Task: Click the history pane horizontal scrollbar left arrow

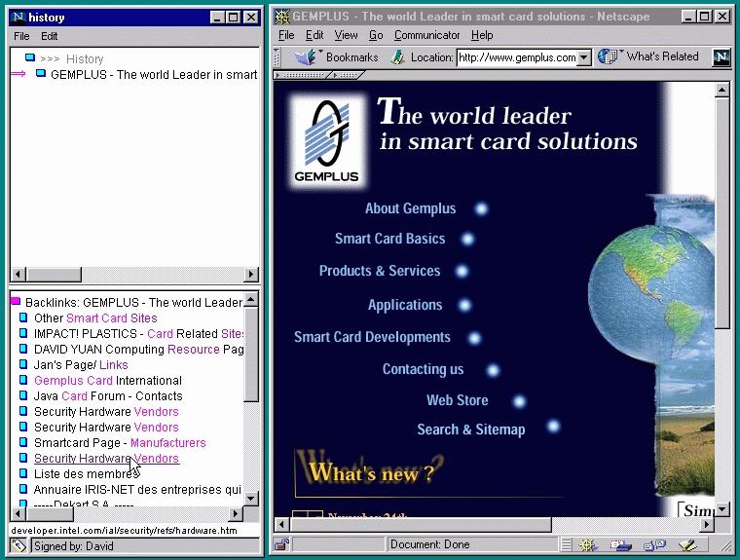Action: [x=18, y=274]
